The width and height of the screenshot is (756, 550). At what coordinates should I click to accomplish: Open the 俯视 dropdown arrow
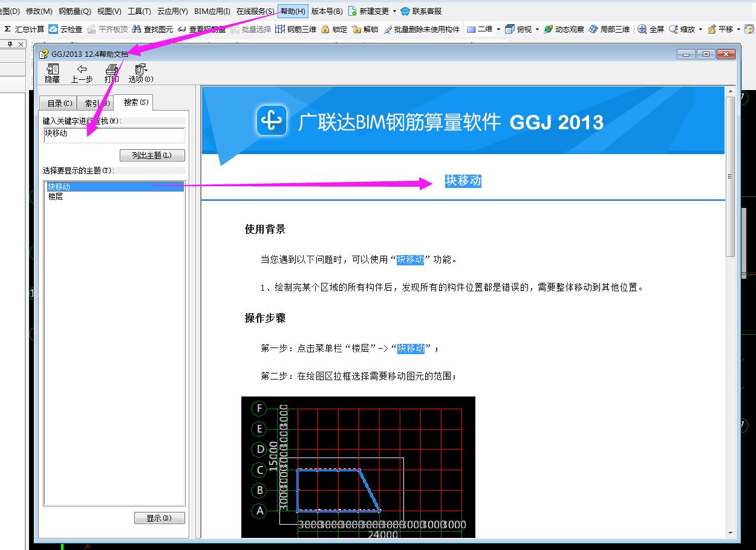[x=536, y=29]
